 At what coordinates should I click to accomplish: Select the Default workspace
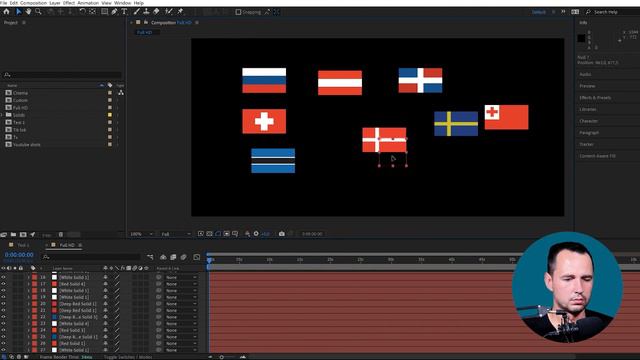[x=539, y=12]
